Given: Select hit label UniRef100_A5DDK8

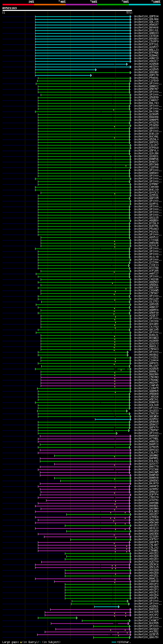Looking at the screenshot, I should pyautogui.click(x=146, y=394).
